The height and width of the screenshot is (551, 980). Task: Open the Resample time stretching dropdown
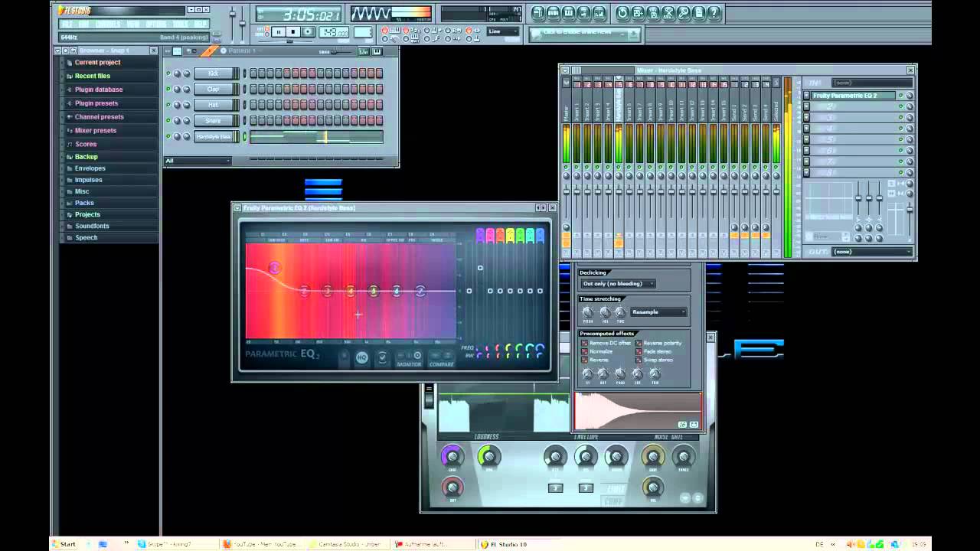658,311
